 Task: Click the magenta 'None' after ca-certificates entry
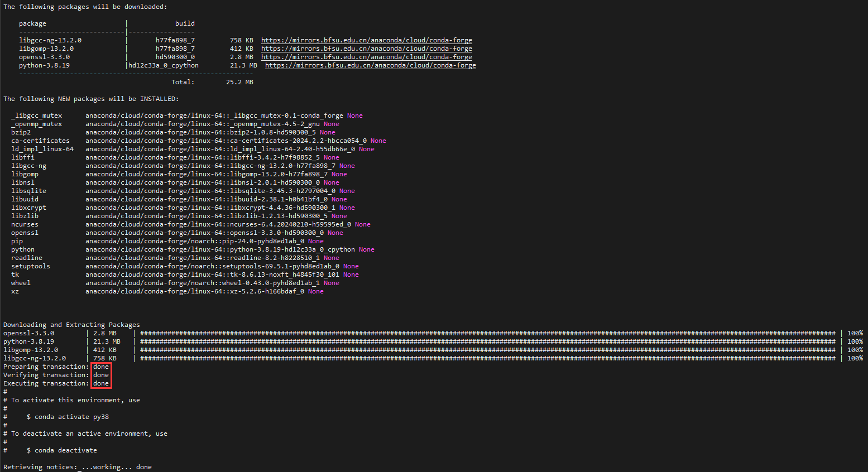point(378,141)
